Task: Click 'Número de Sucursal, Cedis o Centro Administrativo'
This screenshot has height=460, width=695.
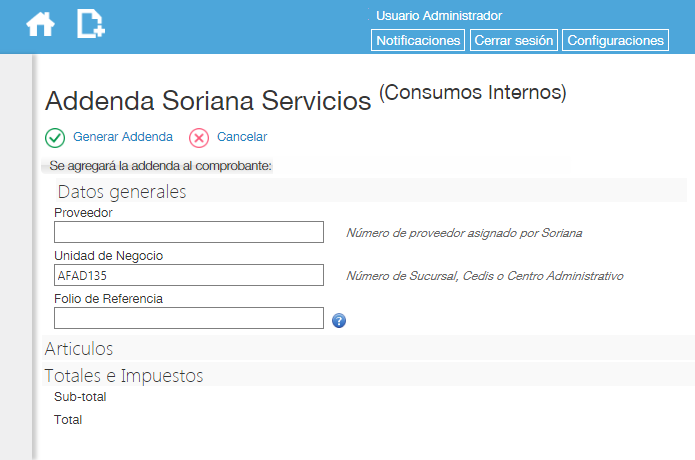Action: tap(485, 276)
